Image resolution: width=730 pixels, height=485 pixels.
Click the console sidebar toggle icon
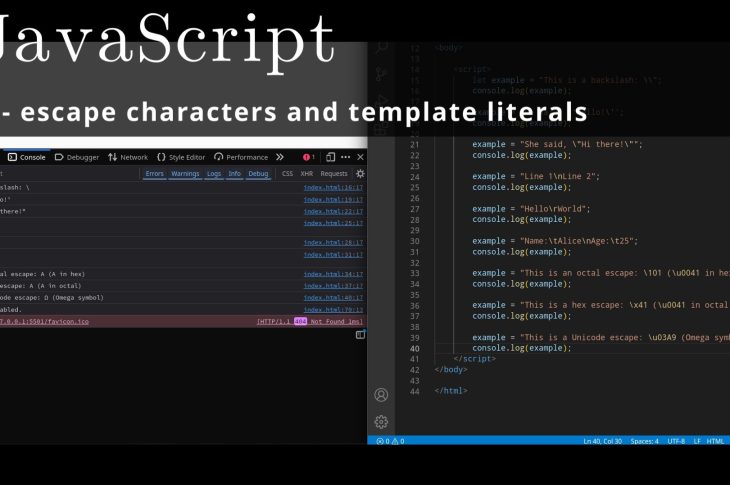click(360, 335)
